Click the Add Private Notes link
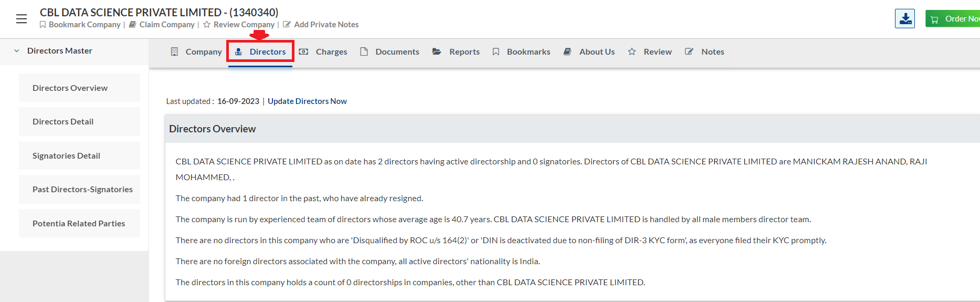The width and height of the screenshot is (980, 302). coord(326,25)
